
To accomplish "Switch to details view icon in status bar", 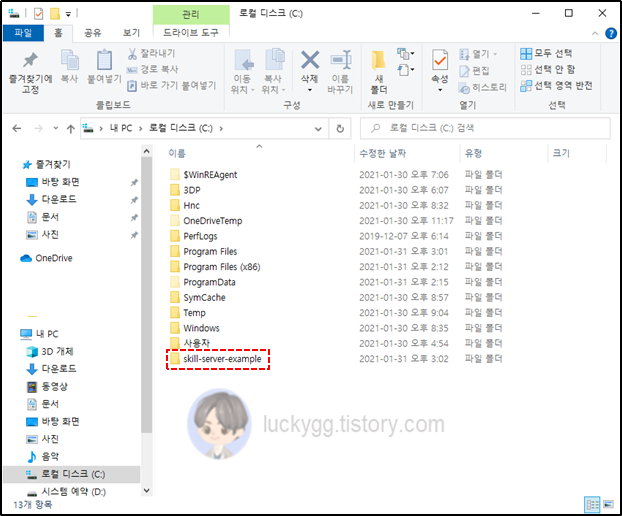I will pos(592,504).
